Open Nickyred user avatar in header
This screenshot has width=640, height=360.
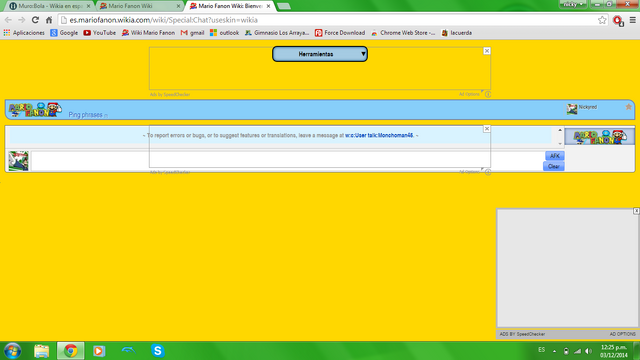572,109
